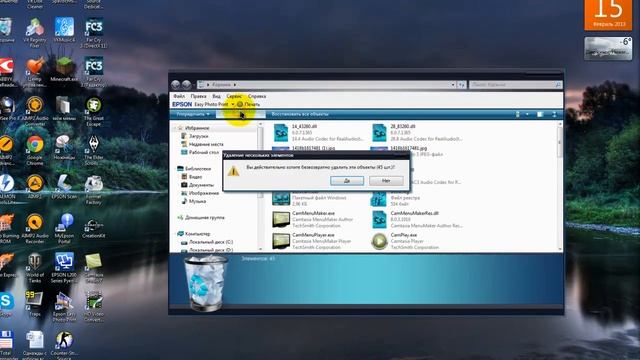Image resolution: width=640 pixels, height=360 pixels.
Task: Open the MyEpson Portal shortcut
Action: [x=64, y=229]
